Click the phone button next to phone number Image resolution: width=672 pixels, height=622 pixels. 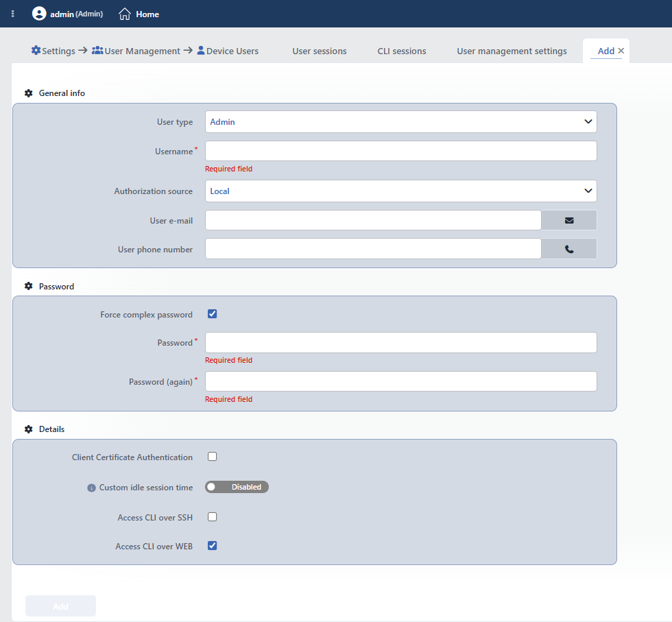[x=568, y=249]
